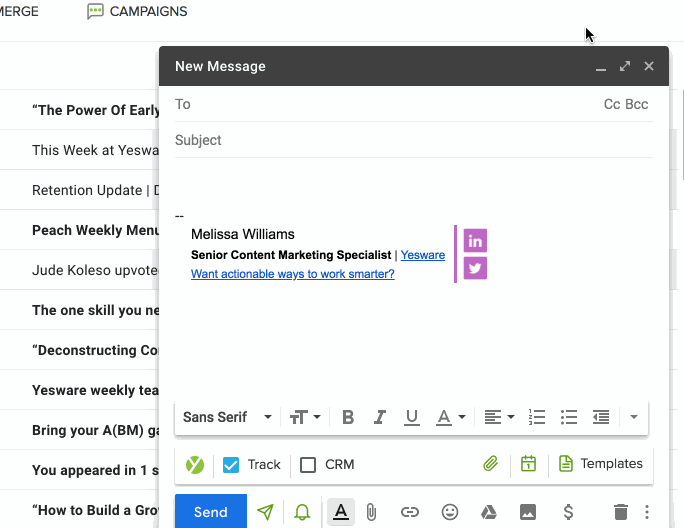Follow the Yesware link in signature

(x=423, y=255)
